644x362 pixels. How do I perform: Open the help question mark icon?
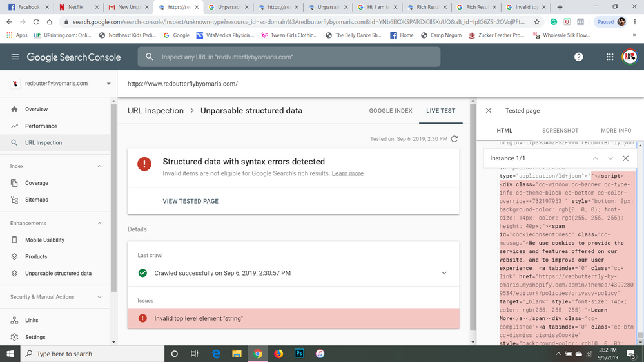click(x=579, y=57)
